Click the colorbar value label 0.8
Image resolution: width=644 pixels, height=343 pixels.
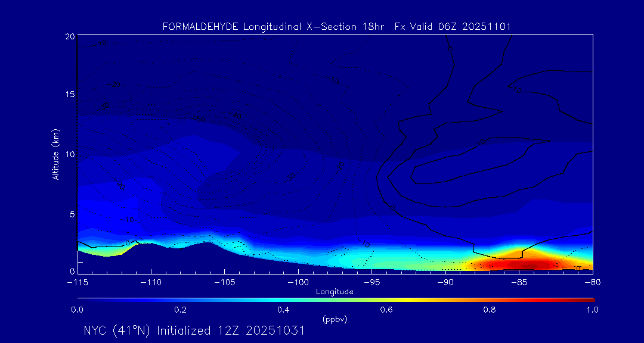(x=490, y=310)
